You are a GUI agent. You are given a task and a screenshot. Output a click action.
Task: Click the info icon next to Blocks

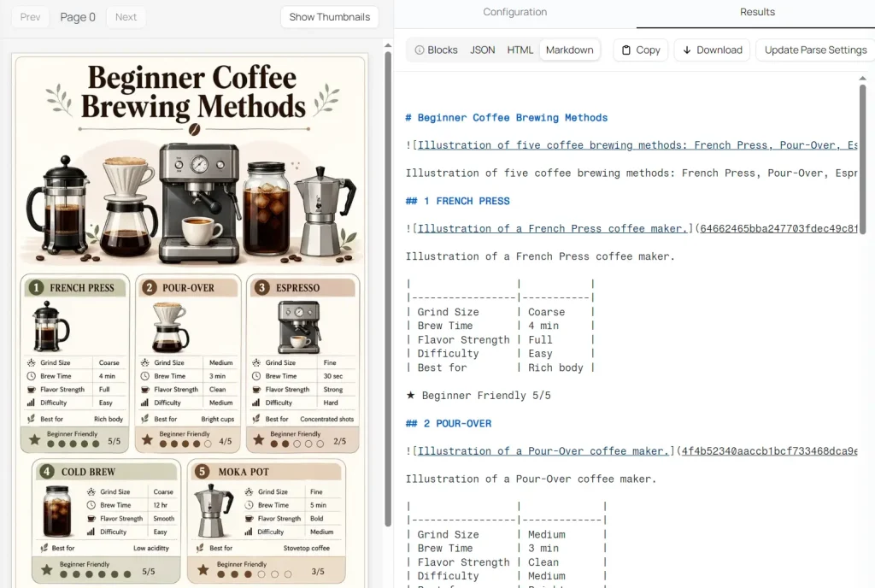tap(420, 50)
